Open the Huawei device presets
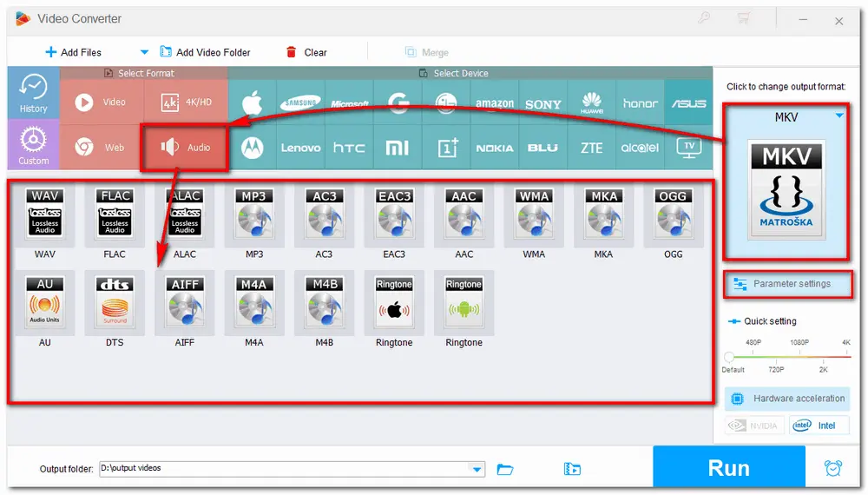The height and width of the screenshot is (495, 868). [592, 103]
